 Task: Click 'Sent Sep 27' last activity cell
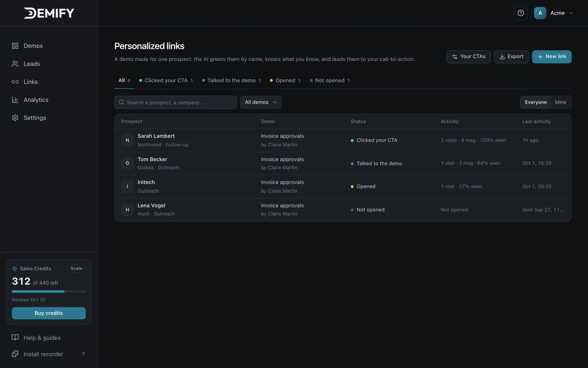[x=543, y=210]
